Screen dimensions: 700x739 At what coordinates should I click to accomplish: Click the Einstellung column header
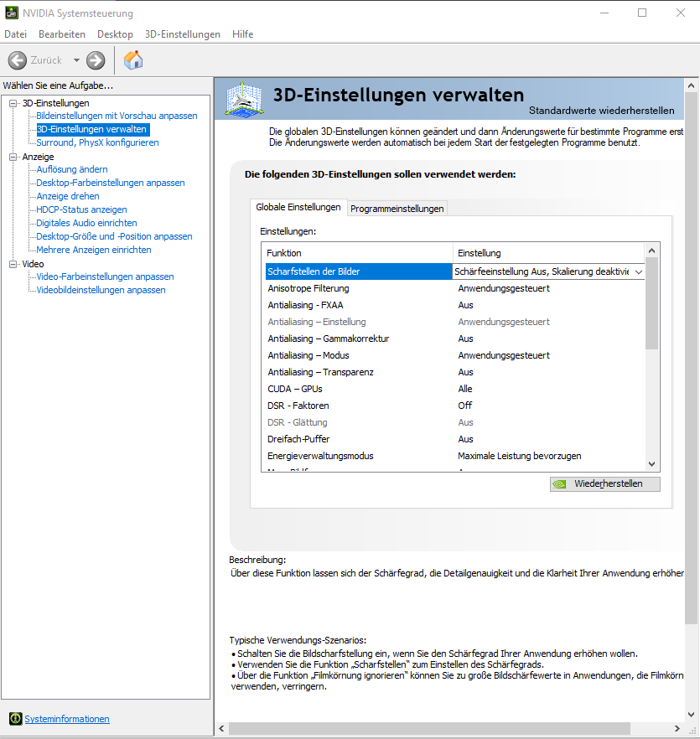click(x=548, y=253)
